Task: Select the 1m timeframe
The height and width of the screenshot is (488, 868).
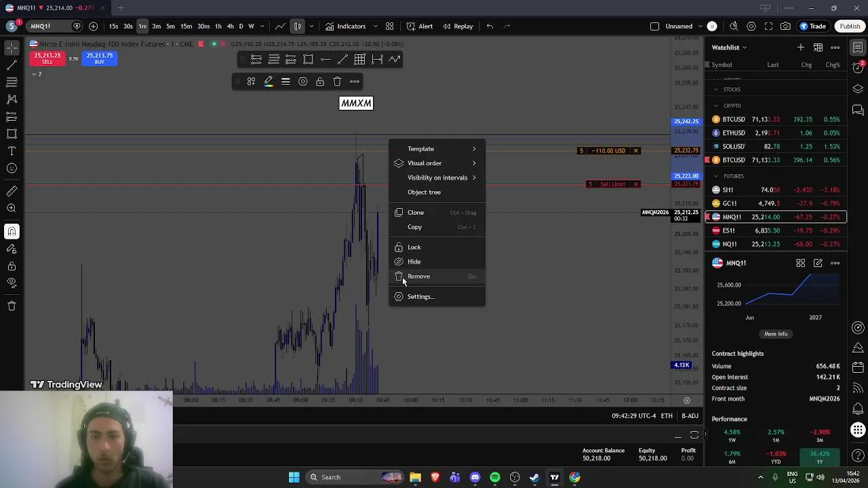Action: pyautogui.click(x=142, y=26)
